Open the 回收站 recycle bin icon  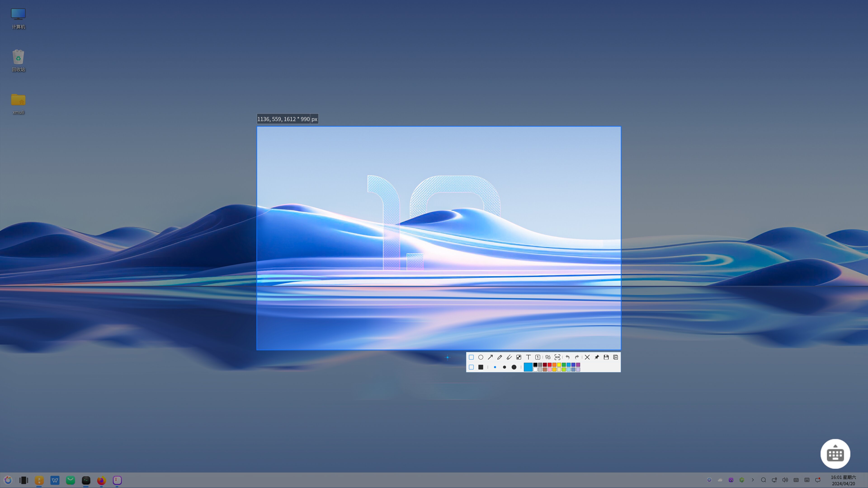pos(18,61)
